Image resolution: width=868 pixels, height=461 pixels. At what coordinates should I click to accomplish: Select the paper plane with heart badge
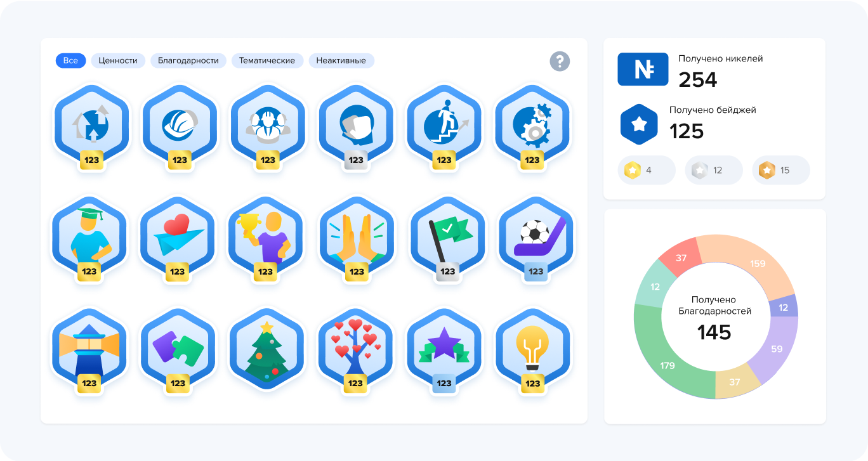tap(178, 236)
